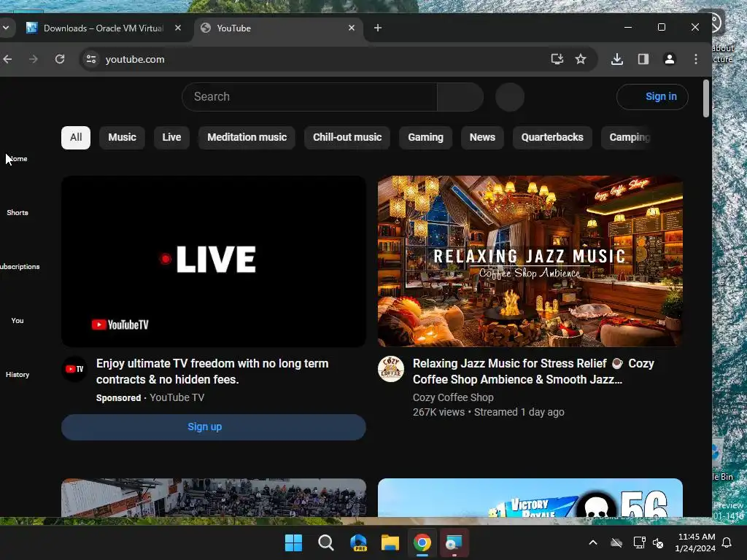Close the YouTube tab
Screen dimensions: 747x560
[352, 28]
